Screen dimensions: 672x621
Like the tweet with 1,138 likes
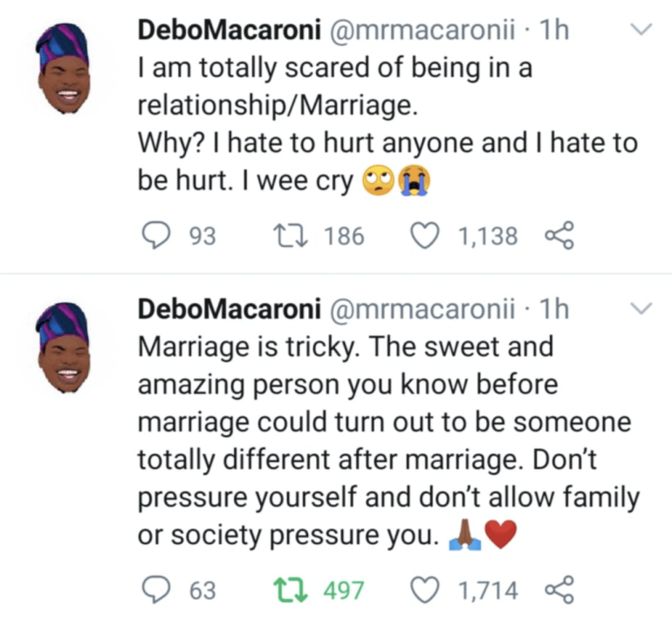pyautogui.click(x=425, y=236)
